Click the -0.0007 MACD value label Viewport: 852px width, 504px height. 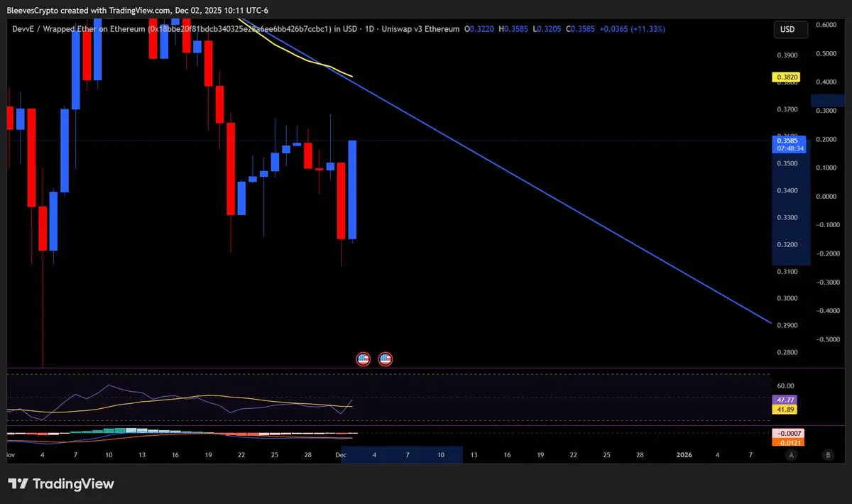pos(787,433)
